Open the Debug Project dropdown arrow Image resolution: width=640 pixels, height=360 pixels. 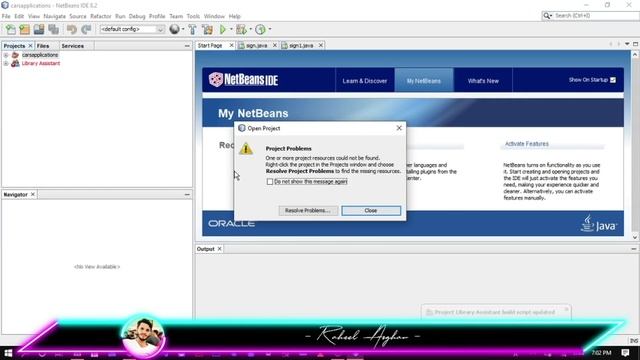coord(250,29)
